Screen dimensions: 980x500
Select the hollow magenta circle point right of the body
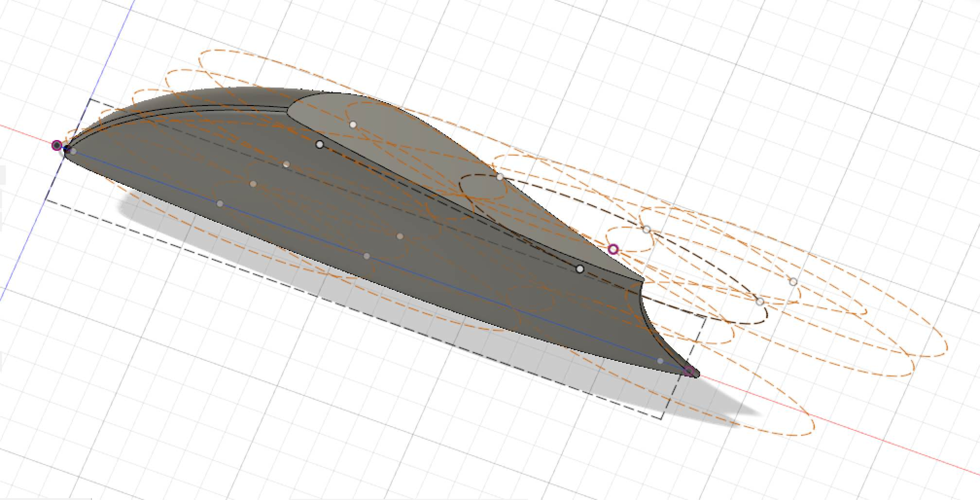613,250
